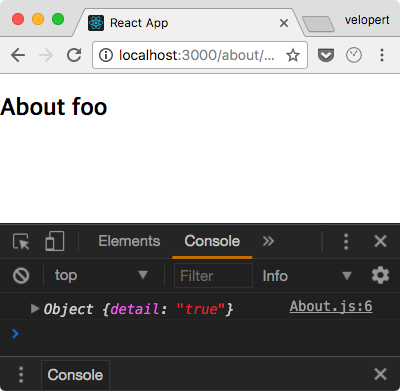Viewport: 400px width, 391px height.
Task: Select the Console drawer tab
Action: pos(75,375)
